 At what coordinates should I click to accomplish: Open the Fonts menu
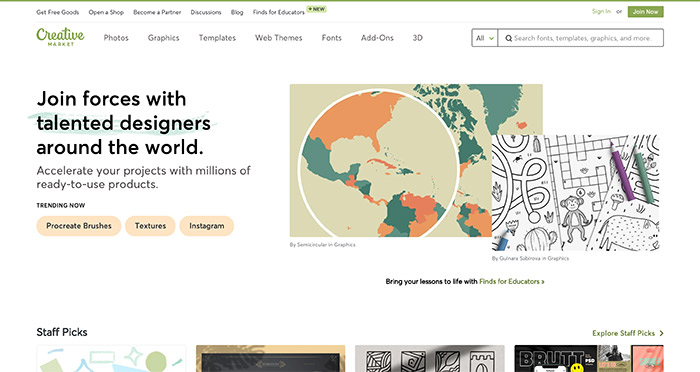coord(331,38)
